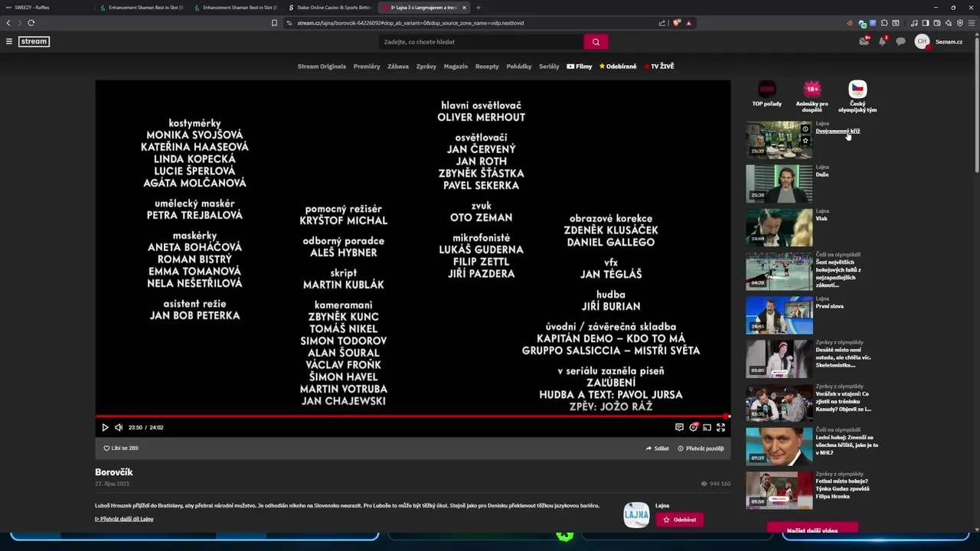
Task: Cast the video to a device
Action: [707, 428]
